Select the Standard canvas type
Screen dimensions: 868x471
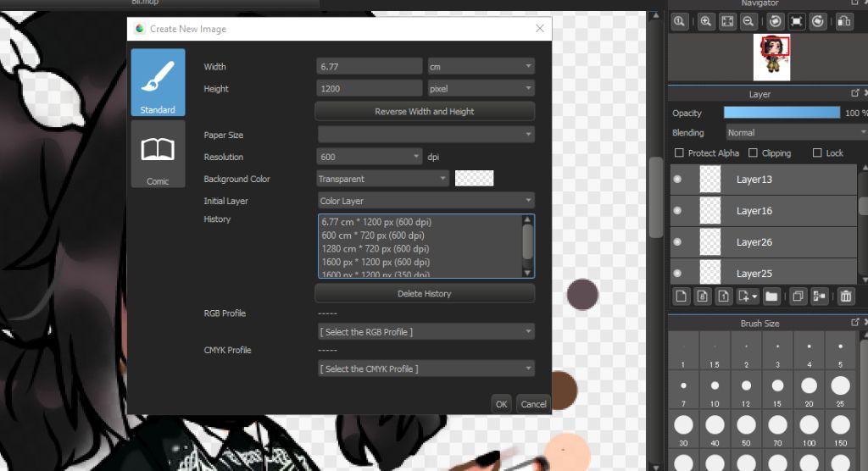pyautogui.click(x=158, y=82)
